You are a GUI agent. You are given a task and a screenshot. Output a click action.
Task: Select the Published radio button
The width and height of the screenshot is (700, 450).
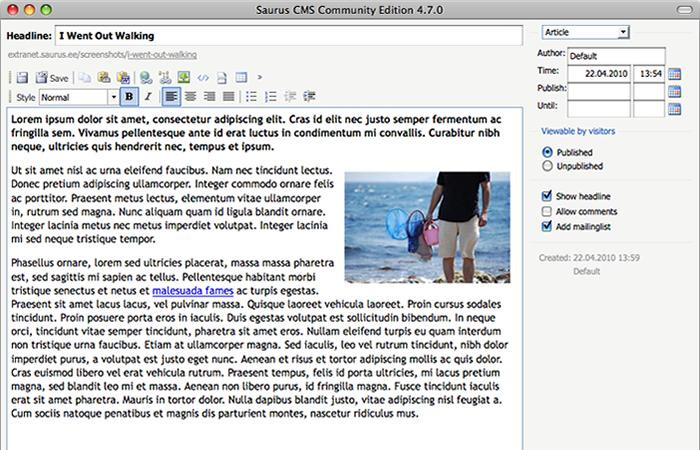tap(547, 152)
